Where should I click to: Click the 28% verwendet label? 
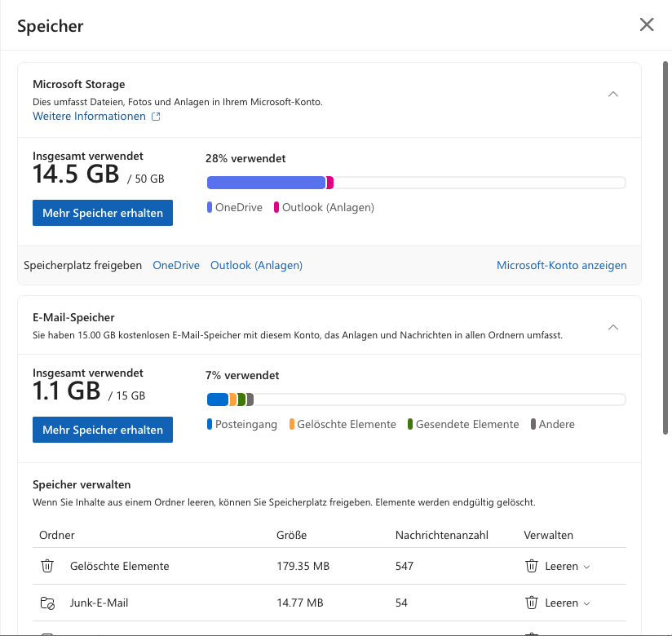pos(245,158)
